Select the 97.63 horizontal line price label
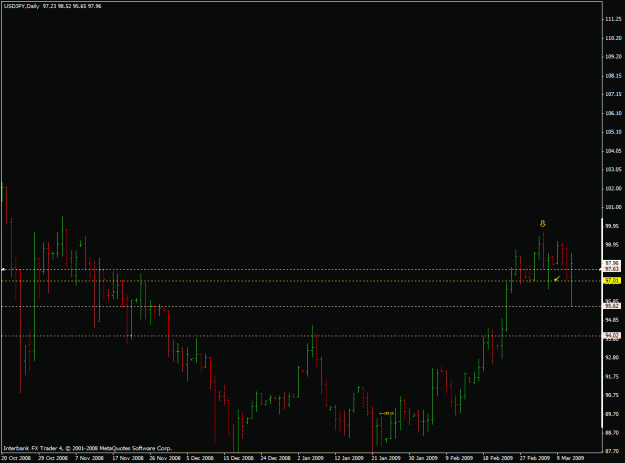Image resolution: width=625 pixels, height=463 pixels. point(612,269)
